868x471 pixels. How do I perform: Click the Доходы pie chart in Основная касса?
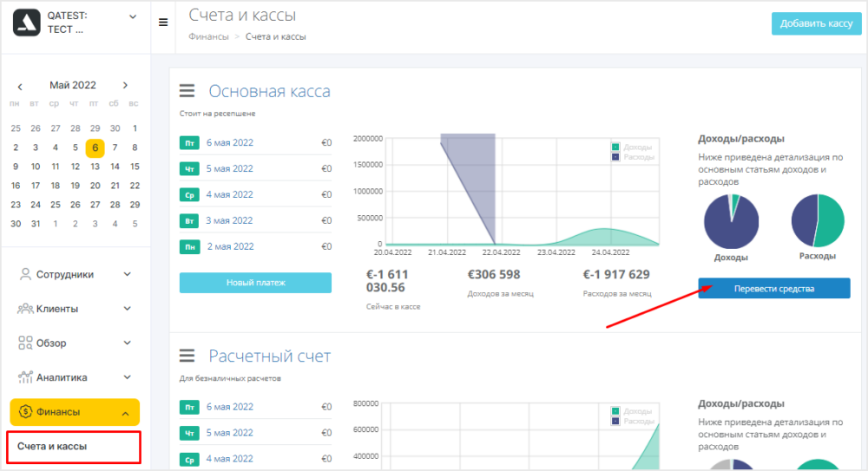(x=731, y=222)
